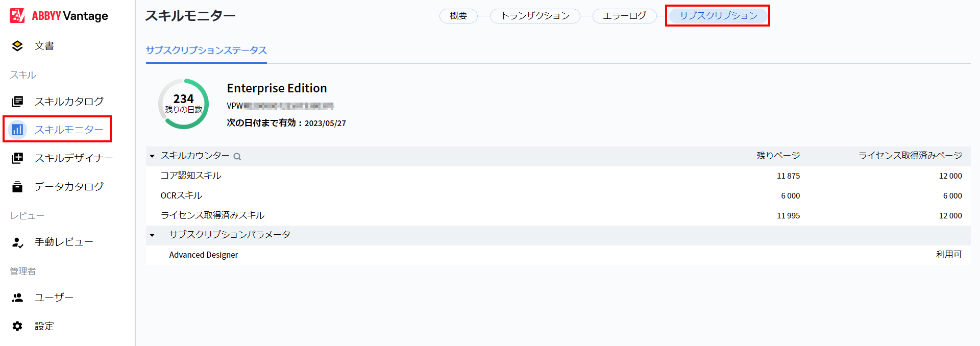Click the スキルモニター bar chart icon
Image resolution: width=980 pixels, height=346 pixels.
point(17,130)
